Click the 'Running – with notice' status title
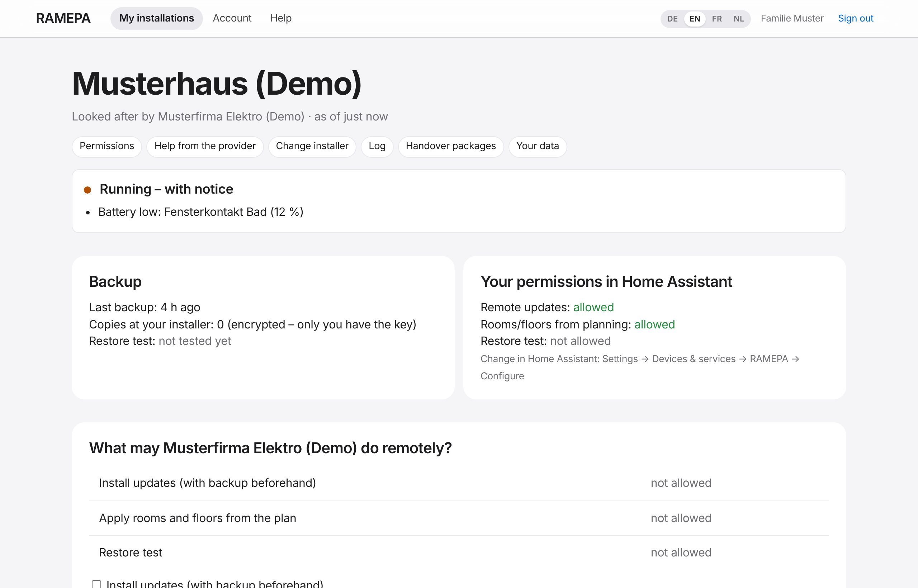 tap(166, 189)
